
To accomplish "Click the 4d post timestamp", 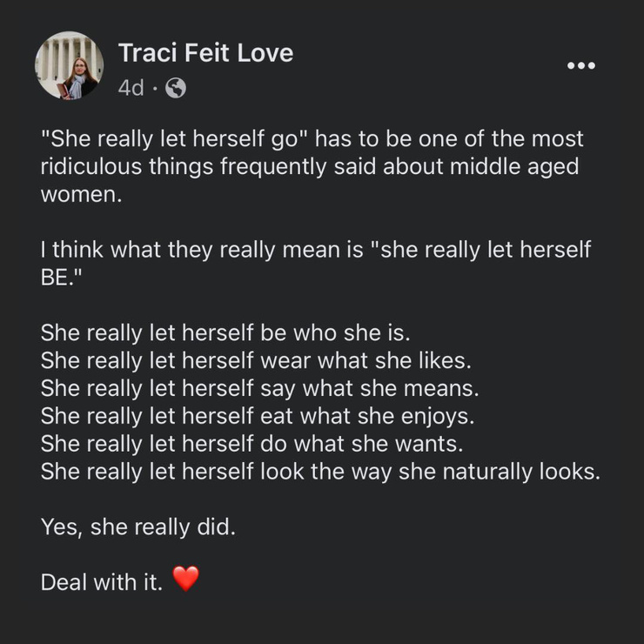I will coord(131,88).
